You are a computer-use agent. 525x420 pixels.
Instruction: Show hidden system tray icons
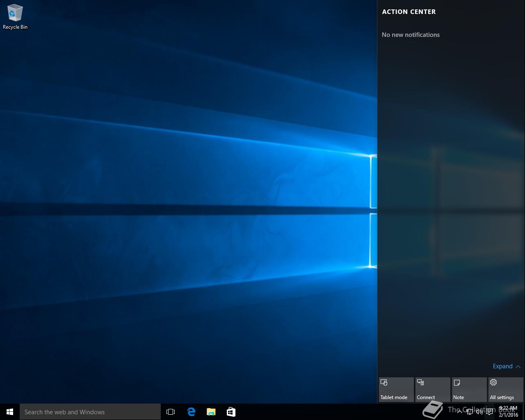(x=459, y=412)
